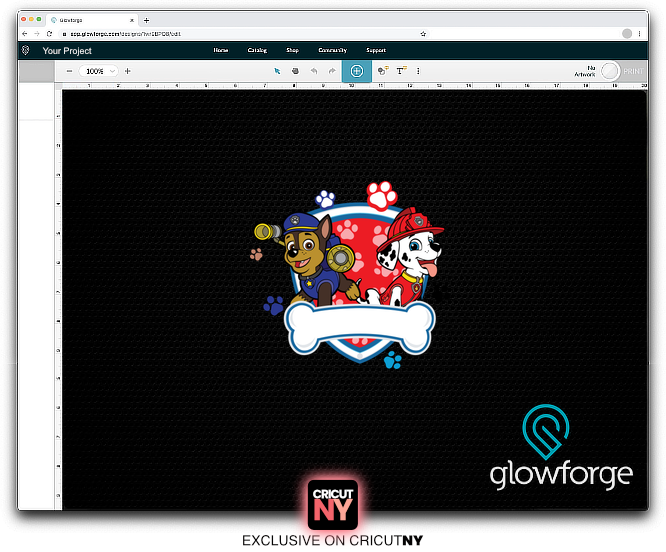666x552 pixels.
Task: Open the Home menu
Action: [220, 50]
